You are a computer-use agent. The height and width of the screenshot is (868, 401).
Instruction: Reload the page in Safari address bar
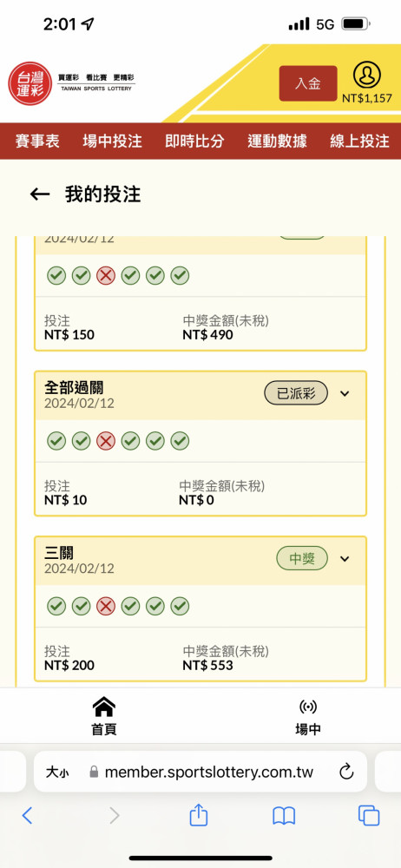pos(346,771)
